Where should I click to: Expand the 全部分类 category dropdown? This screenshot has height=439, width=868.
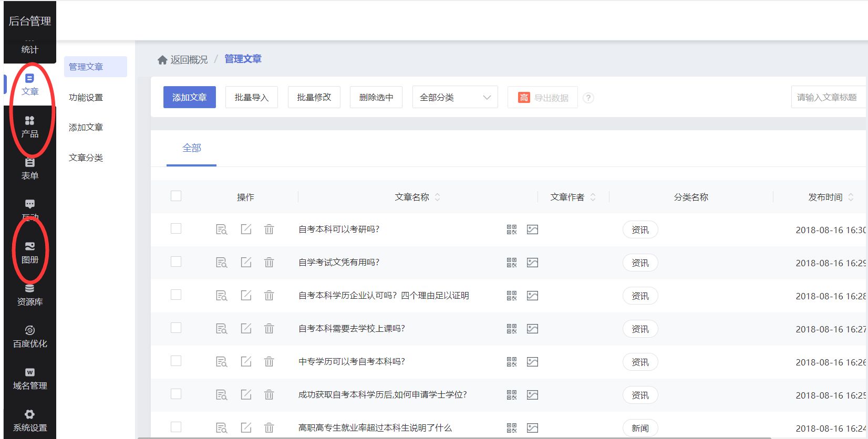pyautogui.click(x=455, y=98)
